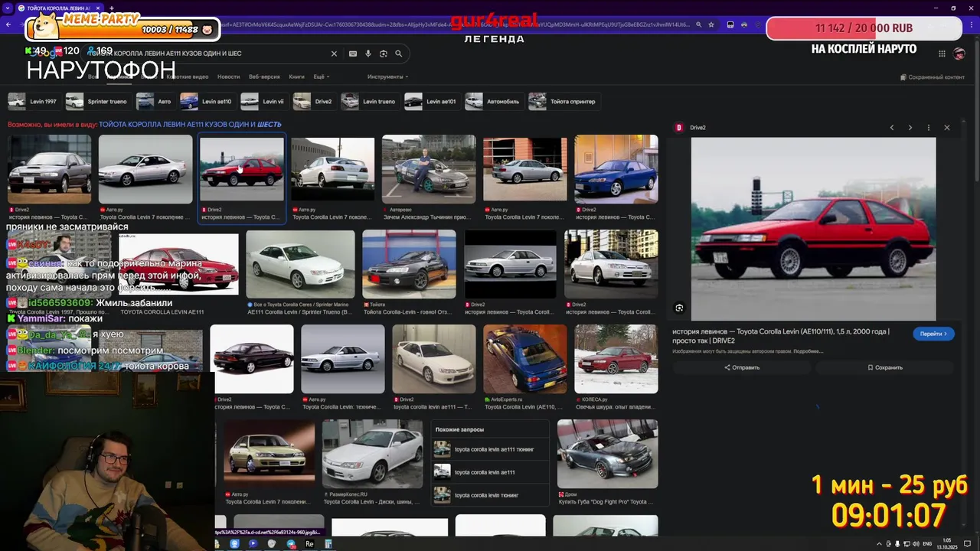This screenshot has height=551, width=980.
Task: Open the TOYOTA COROLLA LEVIN AE111 red thumbnail
Action: click(178, 264)
